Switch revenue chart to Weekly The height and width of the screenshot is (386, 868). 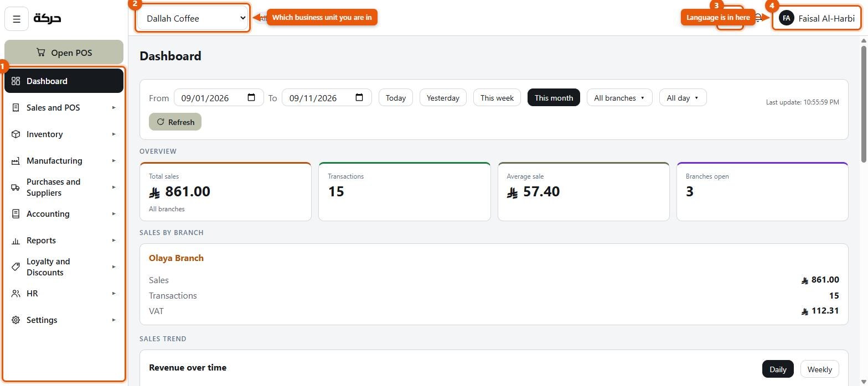[x=820, y=369]
